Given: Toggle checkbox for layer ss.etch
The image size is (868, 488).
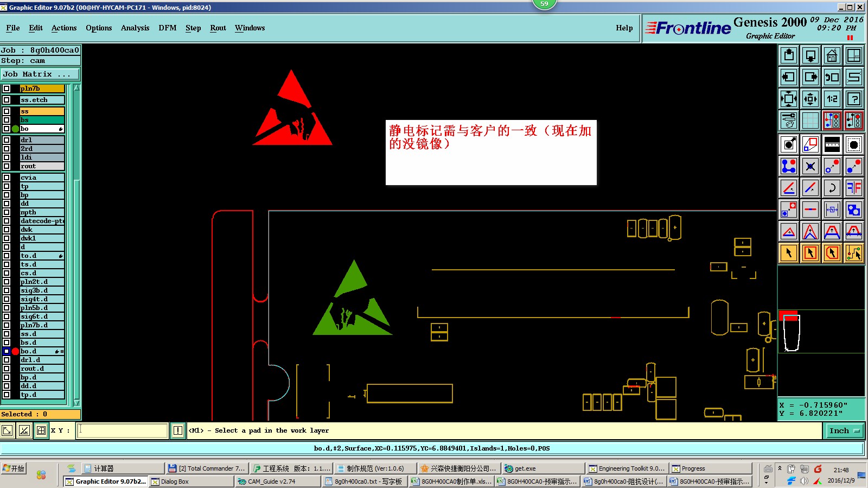Looking at the screenshot, I should 7,100.
